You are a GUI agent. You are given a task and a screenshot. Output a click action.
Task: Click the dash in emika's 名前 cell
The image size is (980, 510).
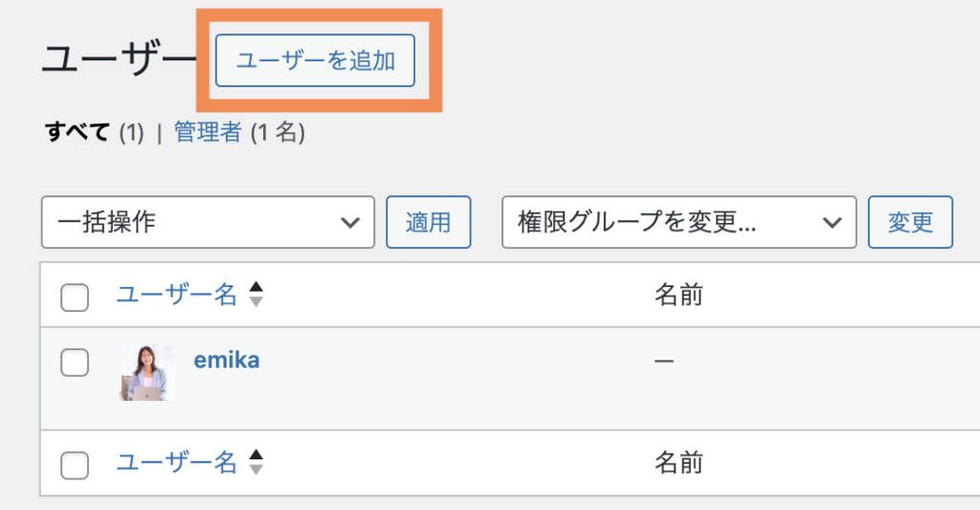664,362
